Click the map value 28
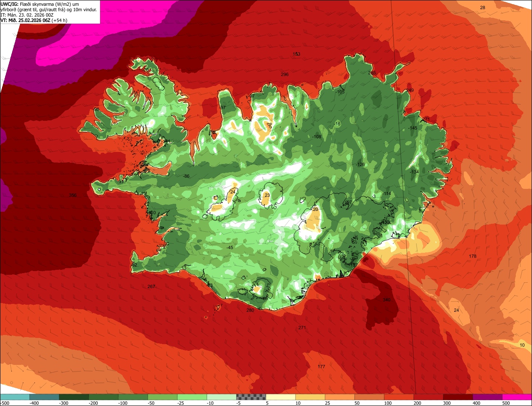Image resolution: width=532 pixels, height=406 pixels. tap(483, 8)
